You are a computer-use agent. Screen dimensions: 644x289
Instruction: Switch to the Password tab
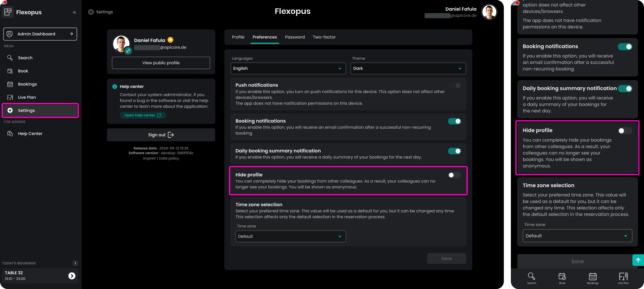(x=295, y=37)
